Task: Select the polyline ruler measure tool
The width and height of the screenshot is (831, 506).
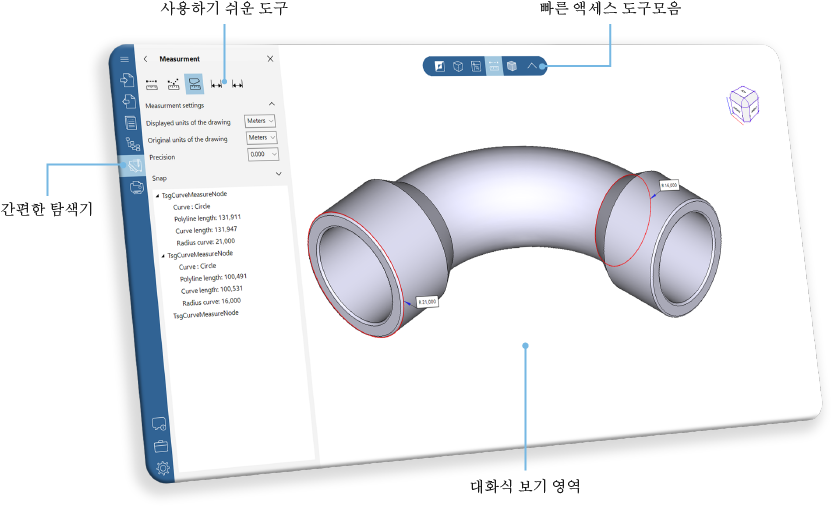Action: (x=173, y=84)
